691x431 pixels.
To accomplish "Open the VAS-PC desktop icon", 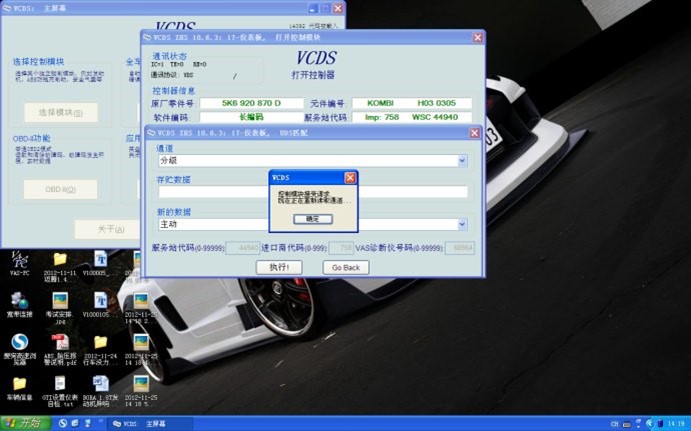I will pyautogui.click(x=20, y=261).
